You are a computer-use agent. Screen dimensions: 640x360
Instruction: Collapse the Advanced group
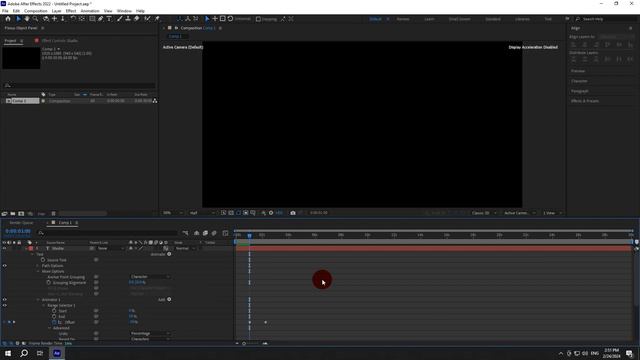pyautogui.click(x=50, y=328)
